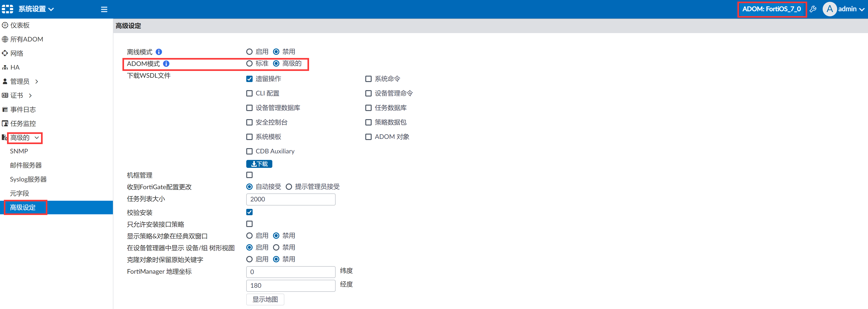
Task: Open the 系统设置 module dropdown
Action: tap(36, 9)
